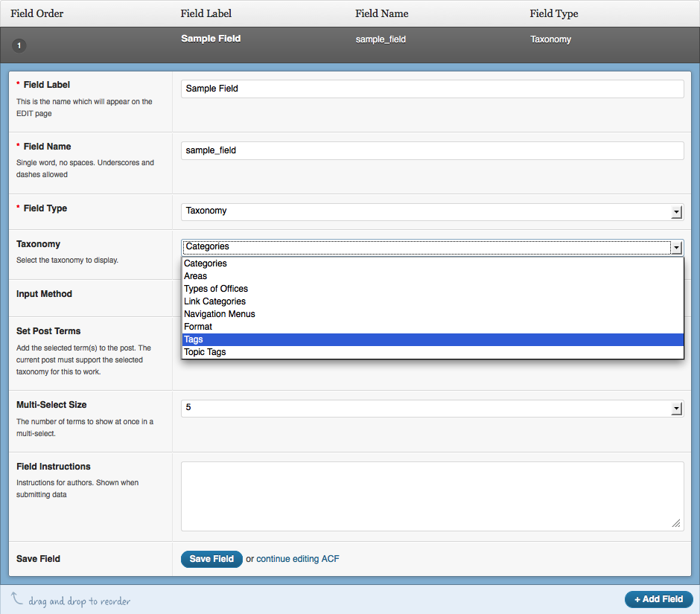Click the Add Field button
Screen dimensions: 700x614
[658, 599]
